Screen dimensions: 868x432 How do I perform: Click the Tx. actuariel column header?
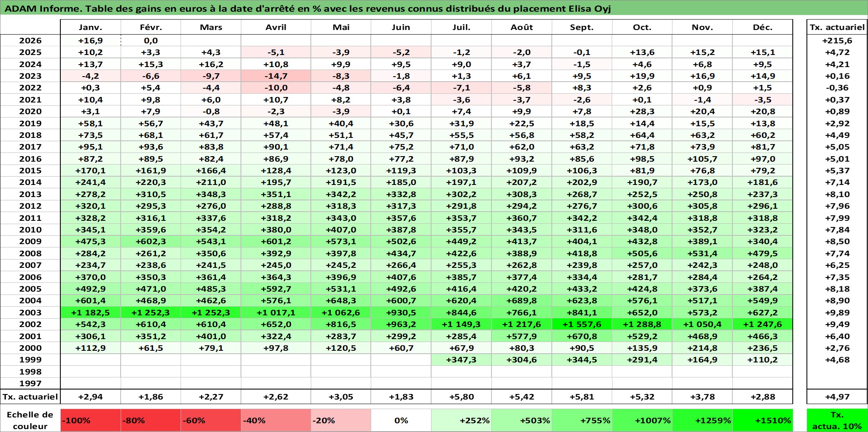837,27
